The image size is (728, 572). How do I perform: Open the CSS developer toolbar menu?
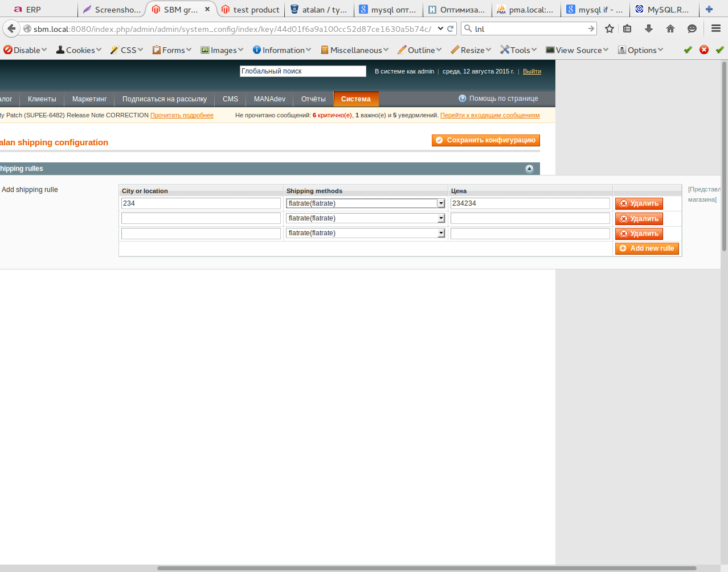coord(127,50)
